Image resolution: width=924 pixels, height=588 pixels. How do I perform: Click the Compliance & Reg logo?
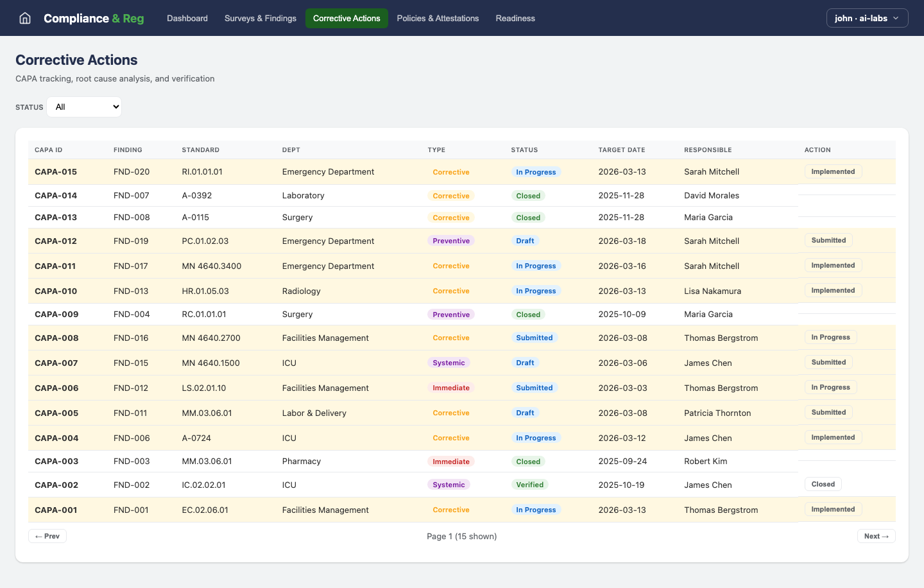[x=94, y=18]
